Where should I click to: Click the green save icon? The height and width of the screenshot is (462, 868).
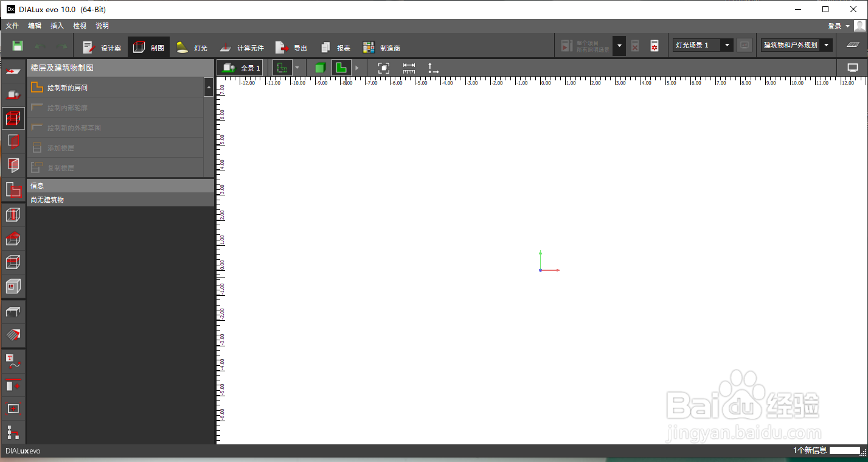[18, 46]
